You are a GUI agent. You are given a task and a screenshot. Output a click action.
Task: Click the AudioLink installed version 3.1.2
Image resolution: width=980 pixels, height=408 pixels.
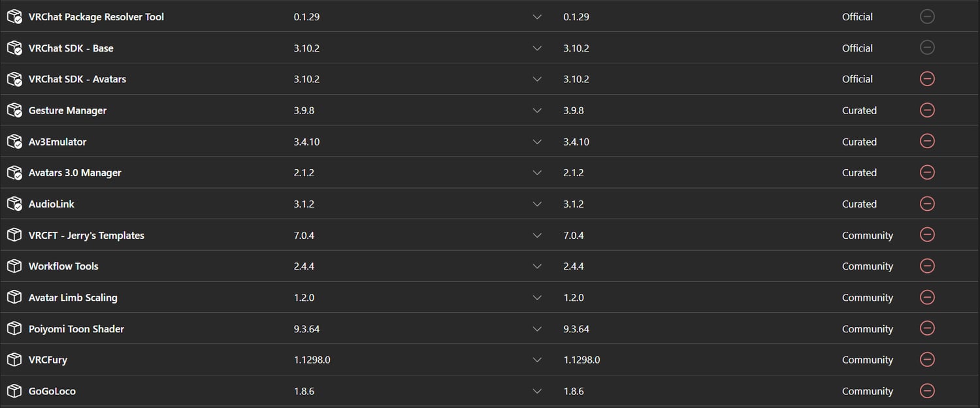[304, 204]
